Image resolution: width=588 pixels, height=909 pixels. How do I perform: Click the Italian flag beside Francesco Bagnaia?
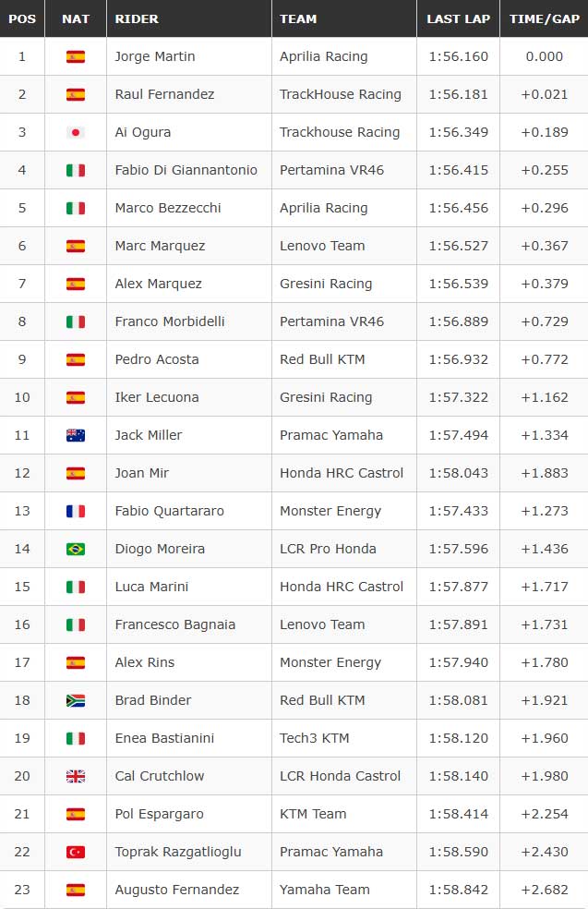[x=76, y=624]
